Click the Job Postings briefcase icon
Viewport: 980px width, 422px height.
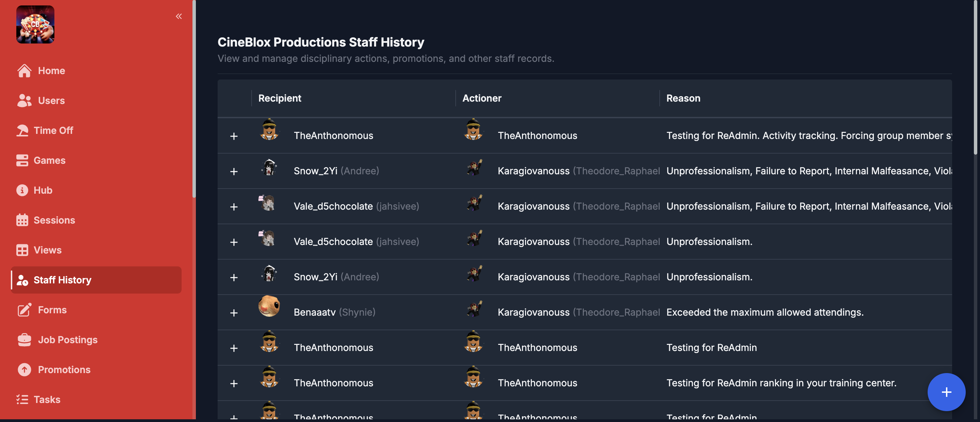[x=24, y=340]
